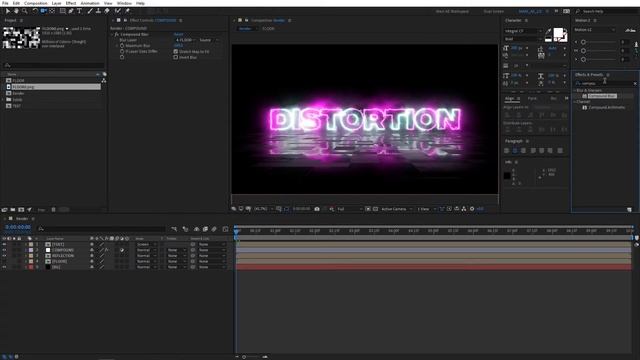Open the graph editor button
This screenshot has width=640, height=360.
225,229
